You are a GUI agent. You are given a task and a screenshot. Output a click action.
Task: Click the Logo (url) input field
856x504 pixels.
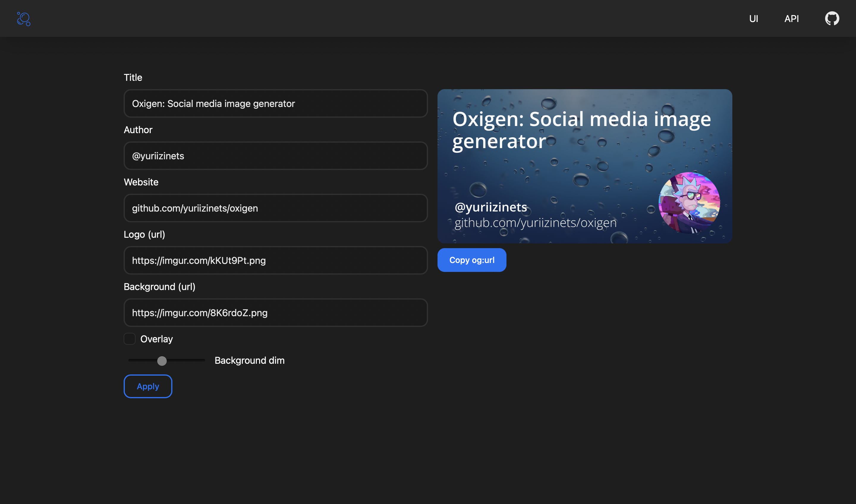pyautogui.click(x=275, y=261)
